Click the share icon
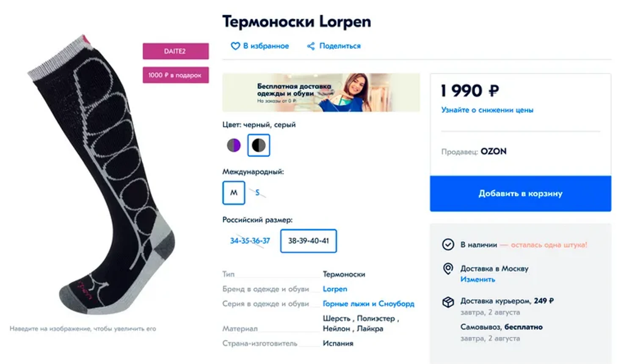This screenshot has height=364, width=618. tap(311, 46)
